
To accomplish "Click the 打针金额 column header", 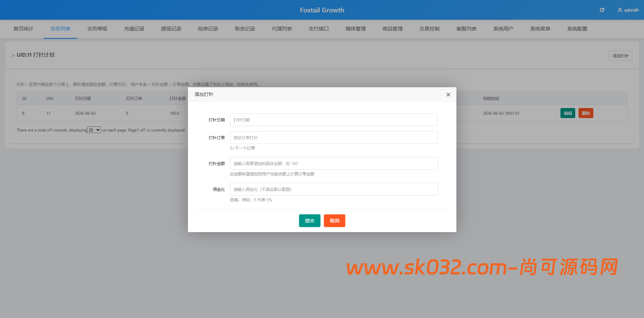I will [x=178, y=99].
